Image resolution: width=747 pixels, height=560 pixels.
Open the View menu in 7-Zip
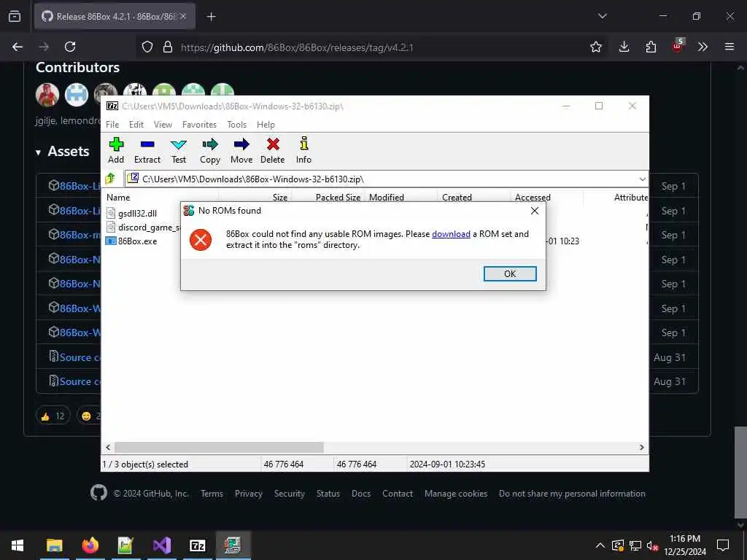coord(163,124)
